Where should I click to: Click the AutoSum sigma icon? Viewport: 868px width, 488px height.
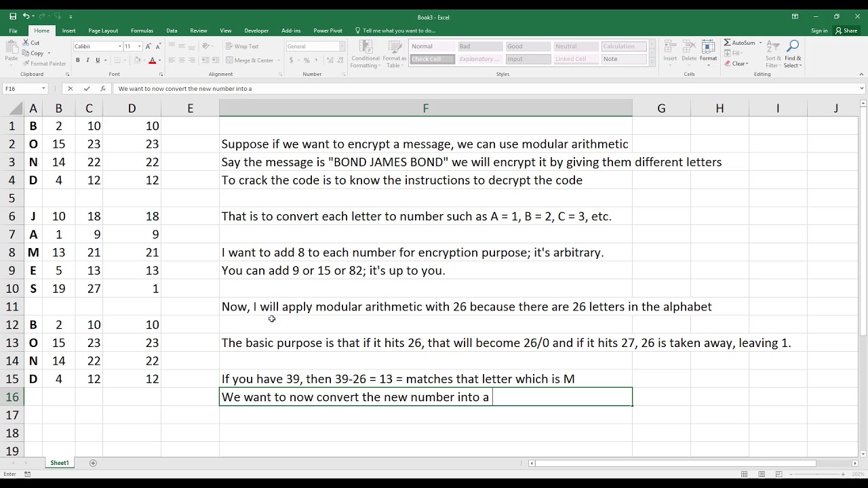[727, 43]
